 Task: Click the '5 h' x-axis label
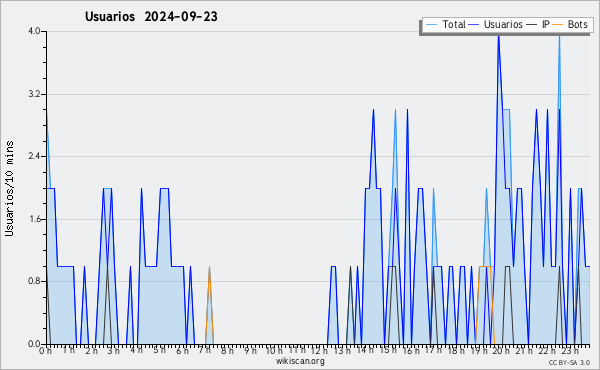(x=159, y=350)
